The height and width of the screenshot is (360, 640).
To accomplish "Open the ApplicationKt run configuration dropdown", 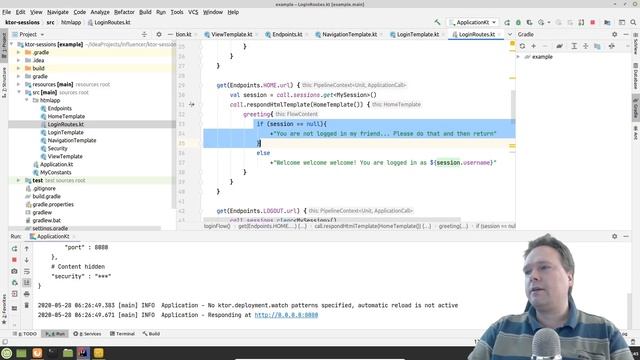I will pyautogui.click(x=473, y=22).
